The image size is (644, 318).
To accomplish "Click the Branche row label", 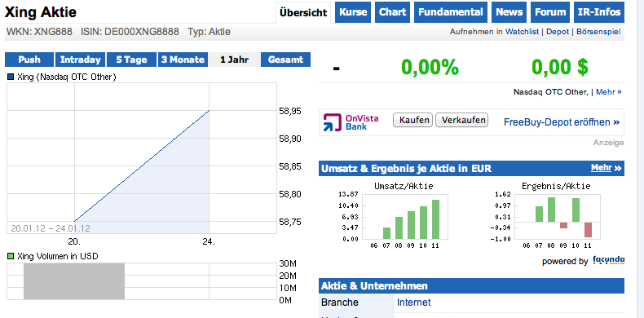I will point(340,303).
